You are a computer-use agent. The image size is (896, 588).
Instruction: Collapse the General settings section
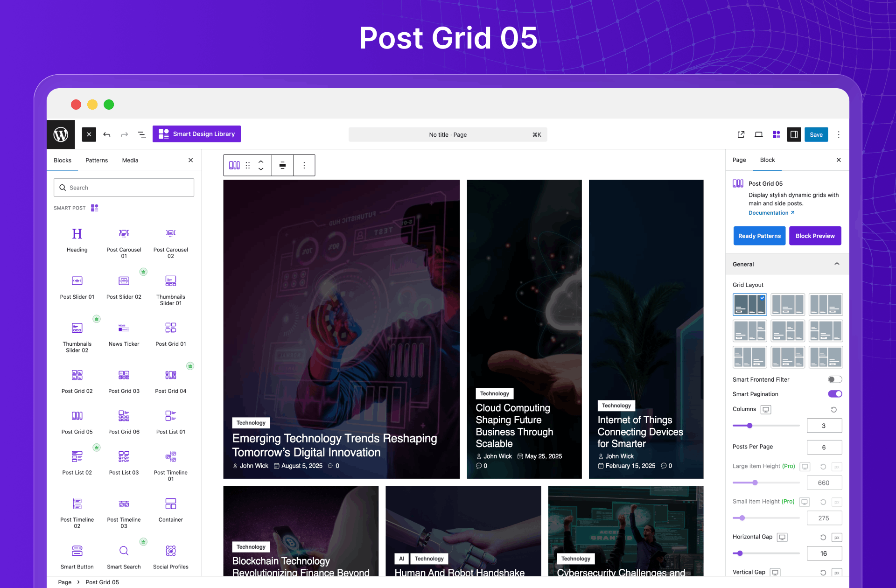tap(836, 264)
